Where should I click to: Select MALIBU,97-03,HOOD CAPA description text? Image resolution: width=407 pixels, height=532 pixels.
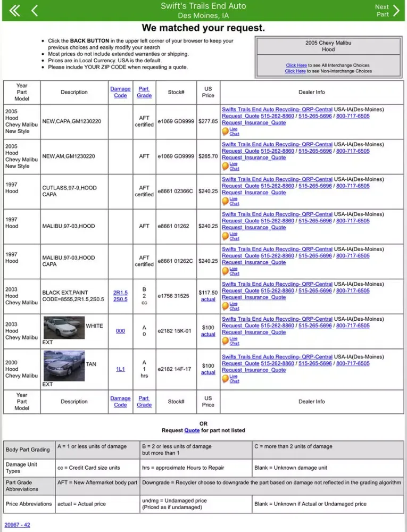(x=69, y=261)
